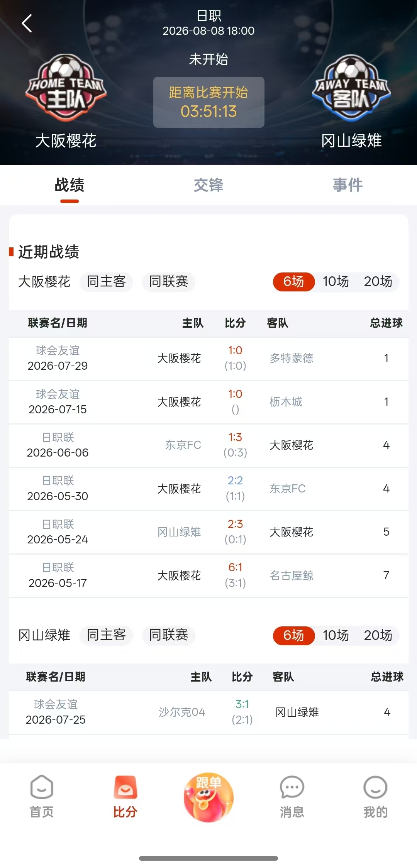Tap the 跟单 center round icon
Viewport: 417px width, 868px height.
click(208, 797)
